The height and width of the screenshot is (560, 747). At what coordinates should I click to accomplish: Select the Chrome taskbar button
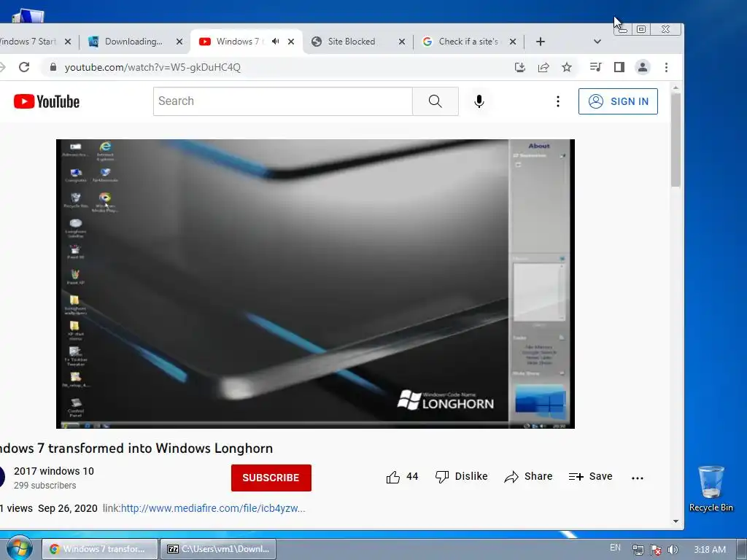pos(99,549)
